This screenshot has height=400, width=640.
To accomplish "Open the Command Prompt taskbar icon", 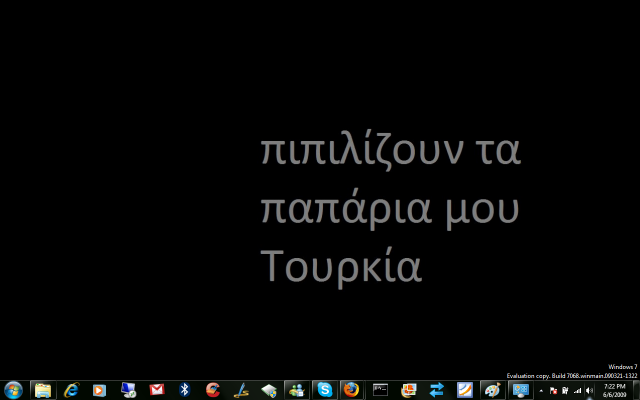I will click(380, 390).
